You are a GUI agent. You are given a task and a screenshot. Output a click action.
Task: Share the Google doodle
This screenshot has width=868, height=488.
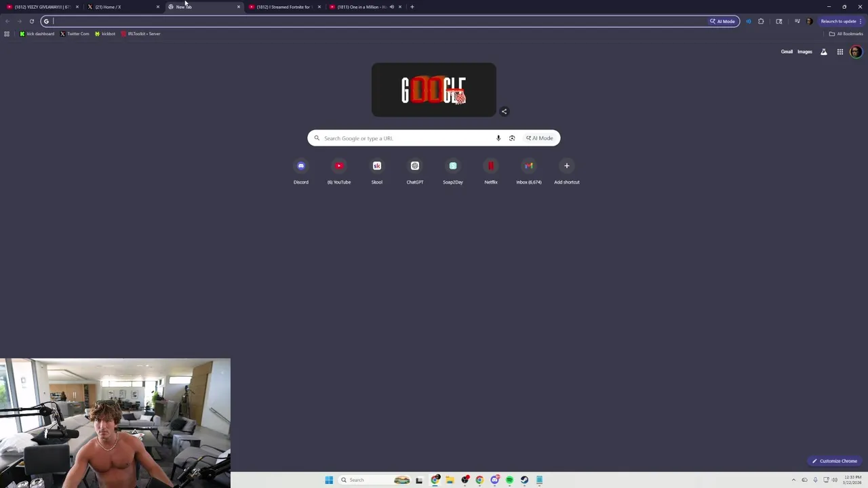[x=504, y=111]
